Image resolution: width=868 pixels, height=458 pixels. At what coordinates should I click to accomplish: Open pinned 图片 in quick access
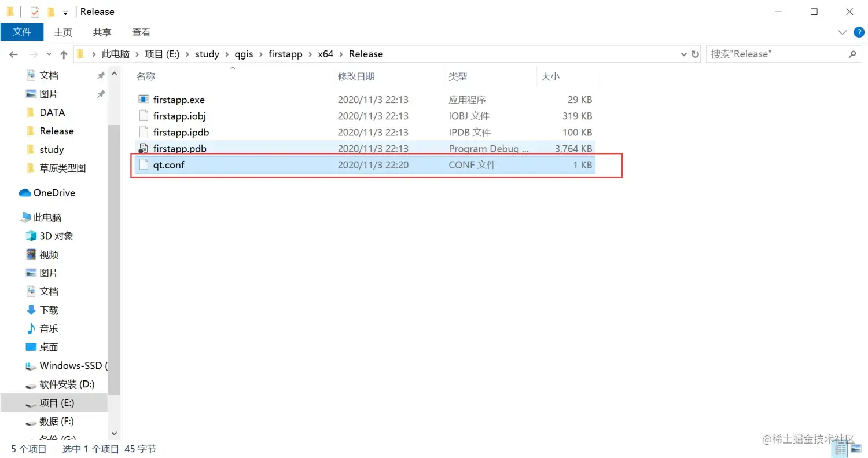point(49,94)
